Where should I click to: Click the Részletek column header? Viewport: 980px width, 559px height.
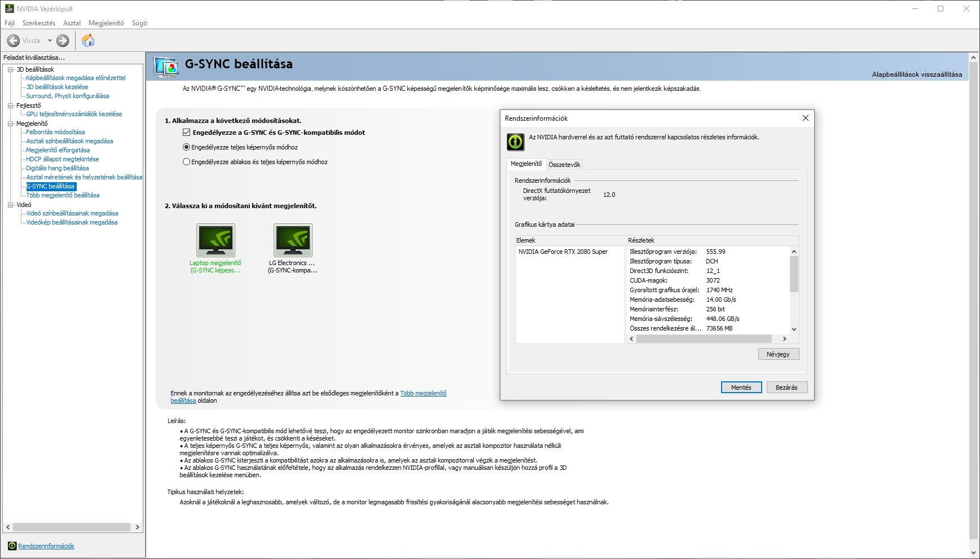(x=713, y=240)
